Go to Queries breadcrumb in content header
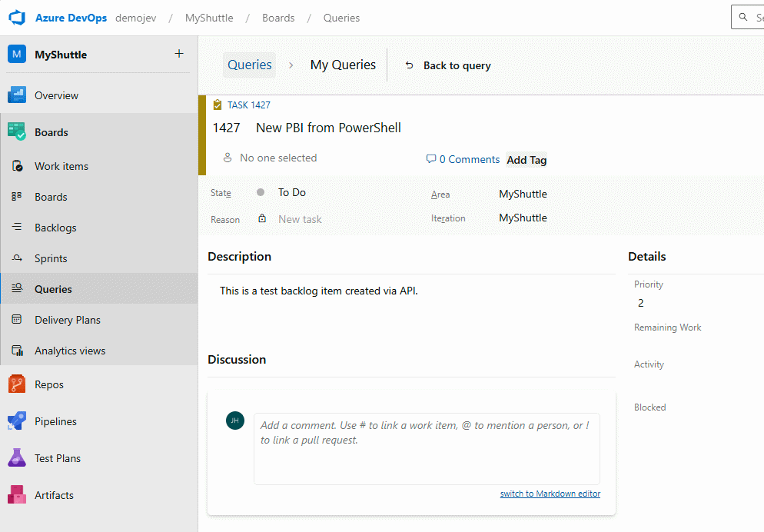764x532 pixels. pyautogui.click(x=250, y=65)
